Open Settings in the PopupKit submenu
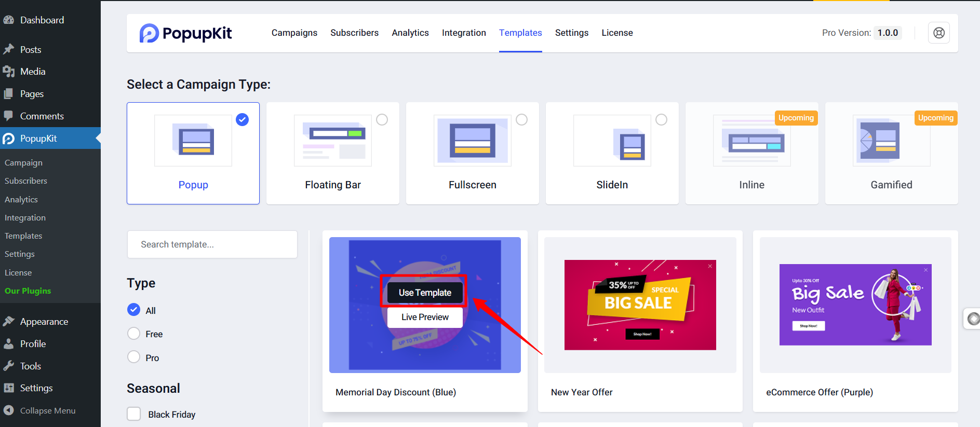This screenshot has height=427, width=980. click(20, 254)
